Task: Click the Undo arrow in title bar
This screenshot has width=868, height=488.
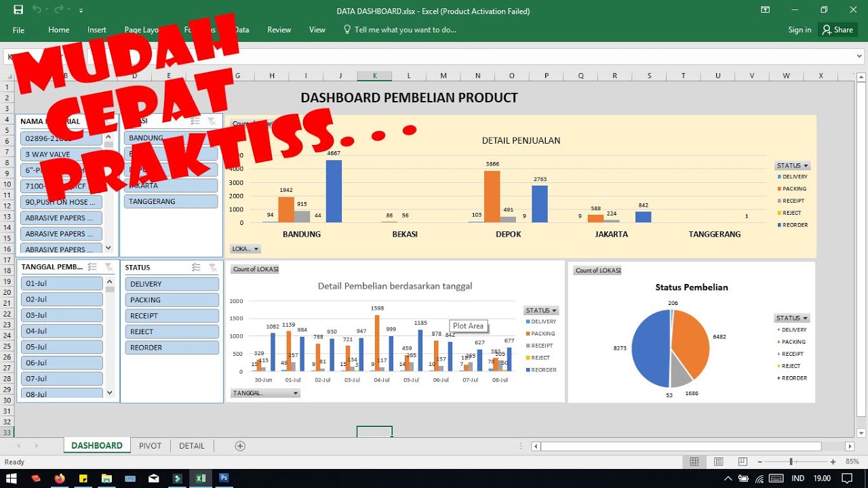Action: [x=37, y=10]
